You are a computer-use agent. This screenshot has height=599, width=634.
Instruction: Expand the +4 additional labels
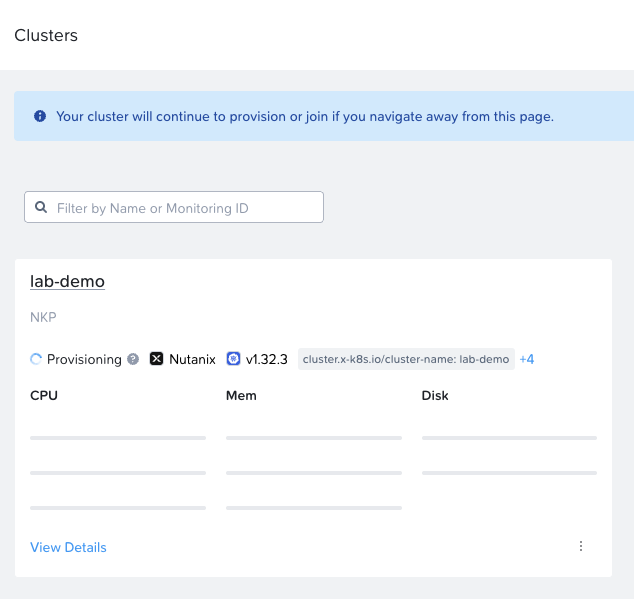click(x=527, y=359)
